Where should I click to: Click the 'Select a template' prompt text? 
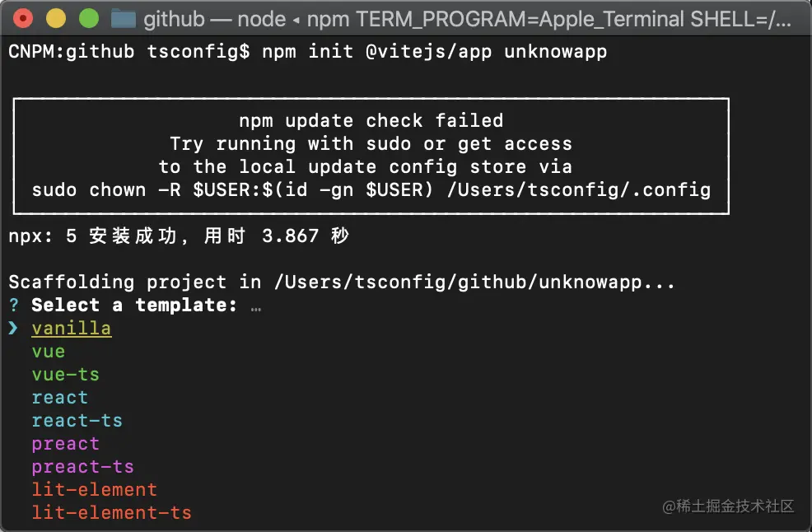coord(134,306)
